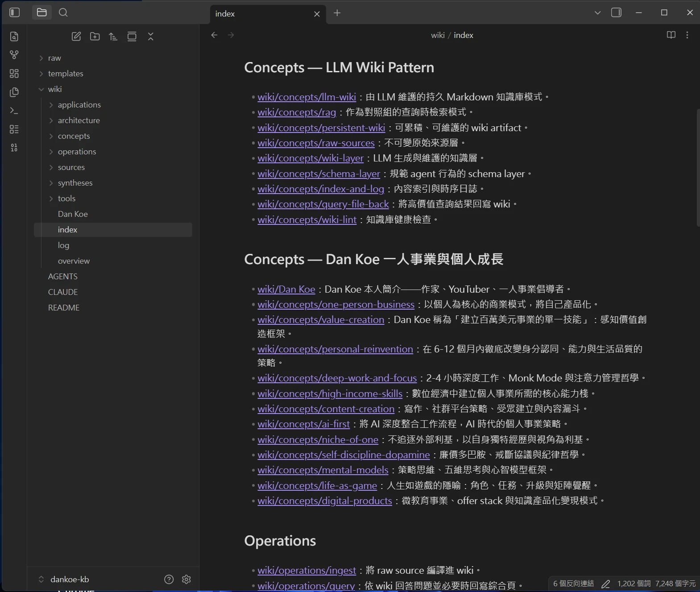This screenshot has width=700, height=592.
Task: Open graph view from ribbon
Action: [14, 55]
